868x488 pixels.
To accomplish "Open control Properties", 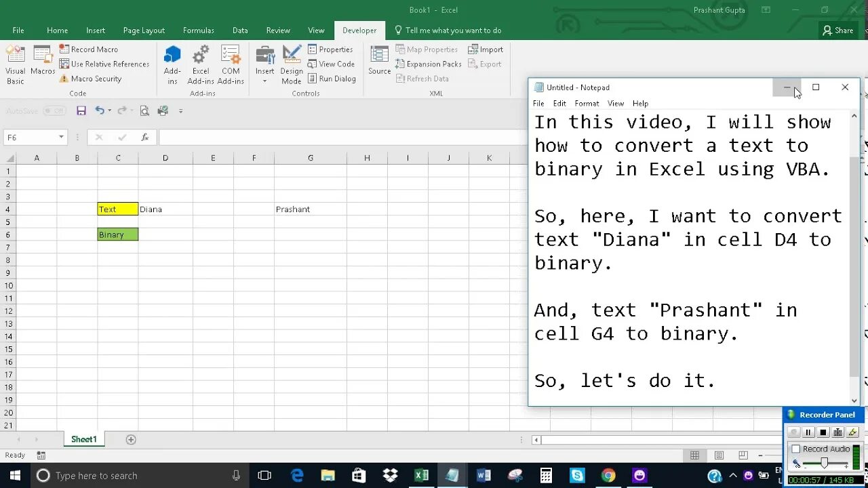I will click(330, 49).
